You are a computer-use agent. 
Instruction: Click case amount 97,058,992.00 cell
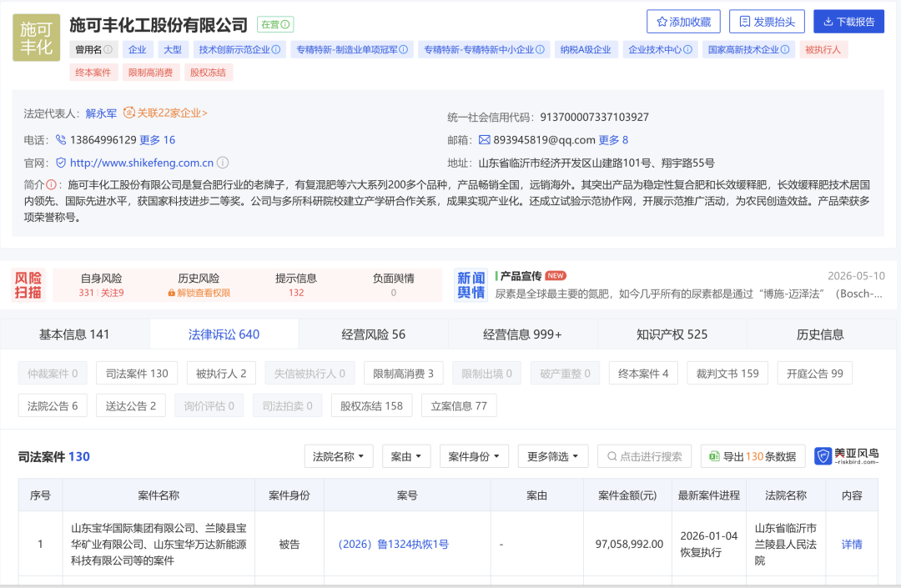[629, 544]
